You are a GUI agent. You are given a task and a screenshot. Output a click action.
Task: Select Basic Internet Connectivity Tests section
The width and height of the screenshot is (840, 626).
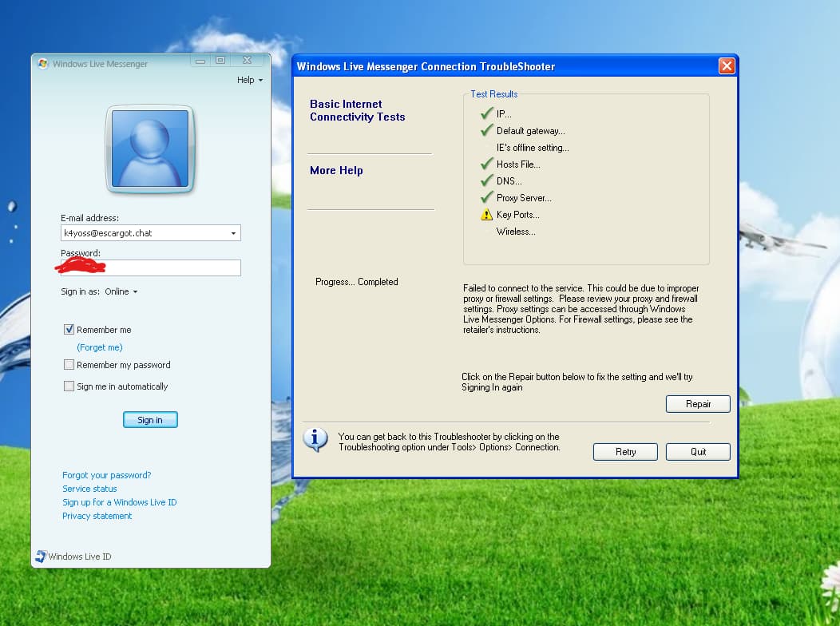tap(358, 110)
